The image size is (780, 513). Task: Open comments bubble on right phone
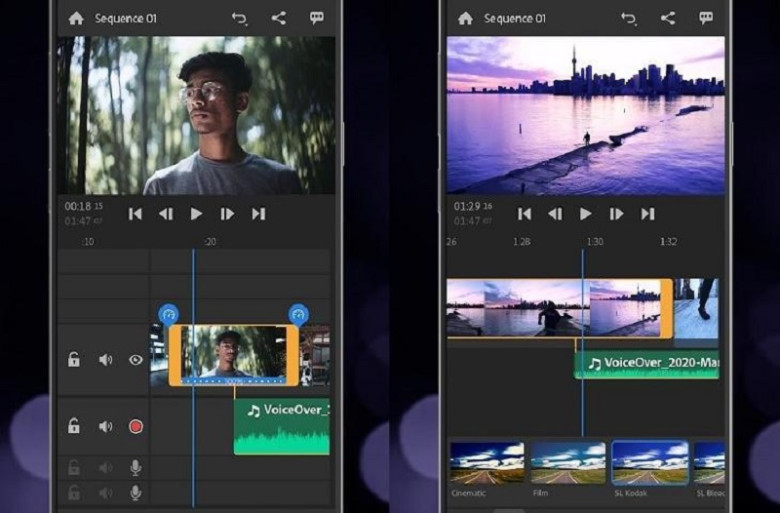pos(706,18)
